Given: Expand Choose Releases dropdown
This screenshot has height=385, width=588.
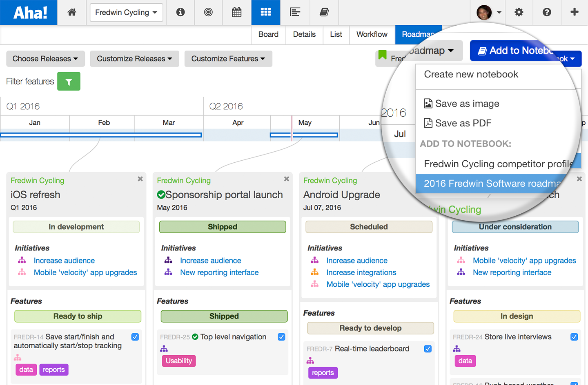Looking at the screenshot, I should point(45,59).
